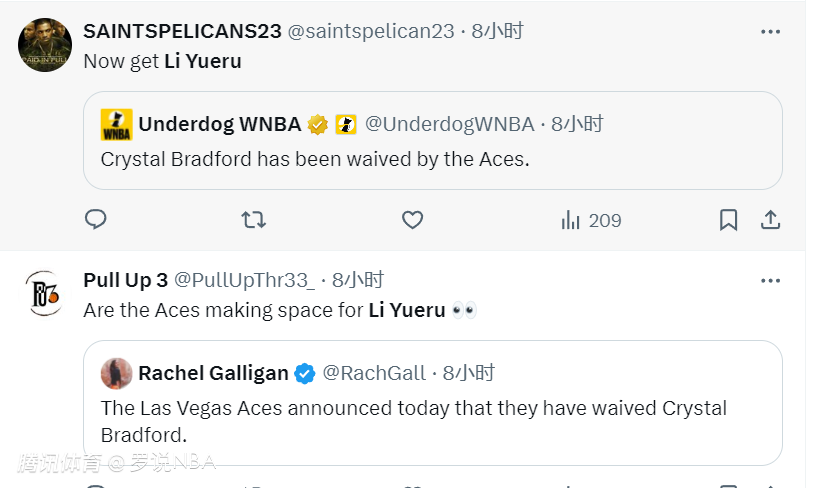823x488 pixels.
Task: Share the SAINTSPELICANS23 tweet
Action: click(771, 219)
